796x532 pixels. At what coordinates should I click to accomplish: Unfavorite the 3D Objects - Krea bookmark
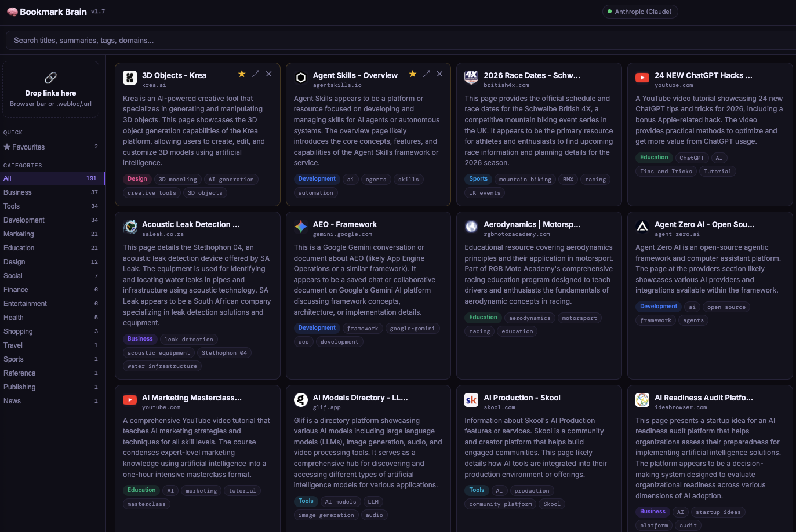[242, 74]
